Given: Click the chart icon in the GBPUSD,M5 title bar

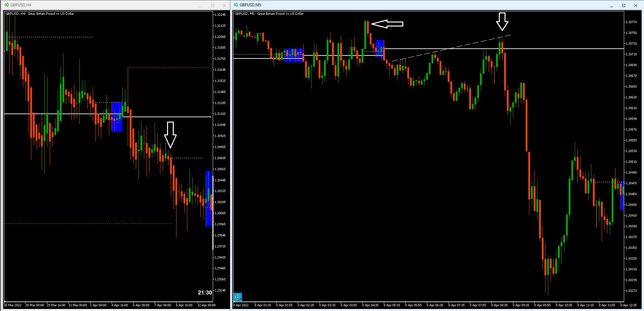Looking at the screenshot, I should 236,5.
